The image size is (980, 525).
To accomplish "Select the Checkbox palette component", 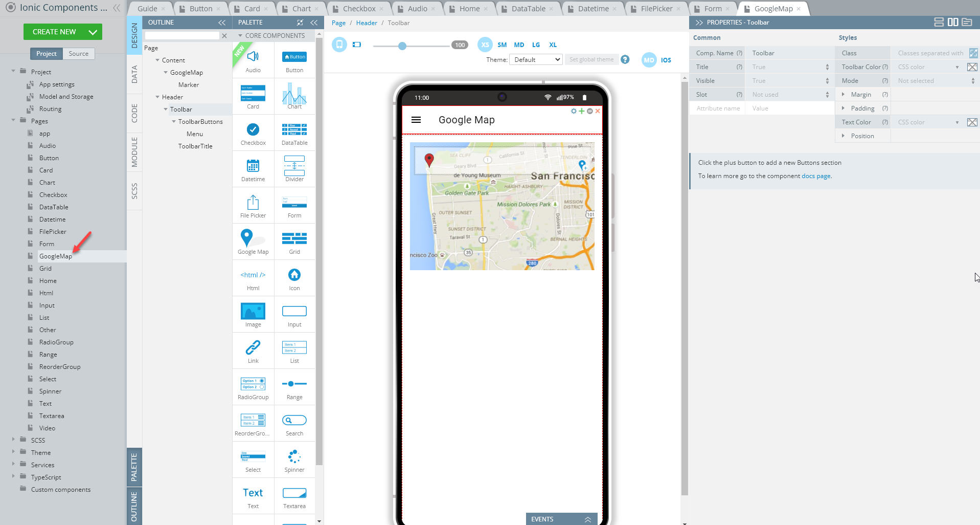I will click(x=253, y=133).
